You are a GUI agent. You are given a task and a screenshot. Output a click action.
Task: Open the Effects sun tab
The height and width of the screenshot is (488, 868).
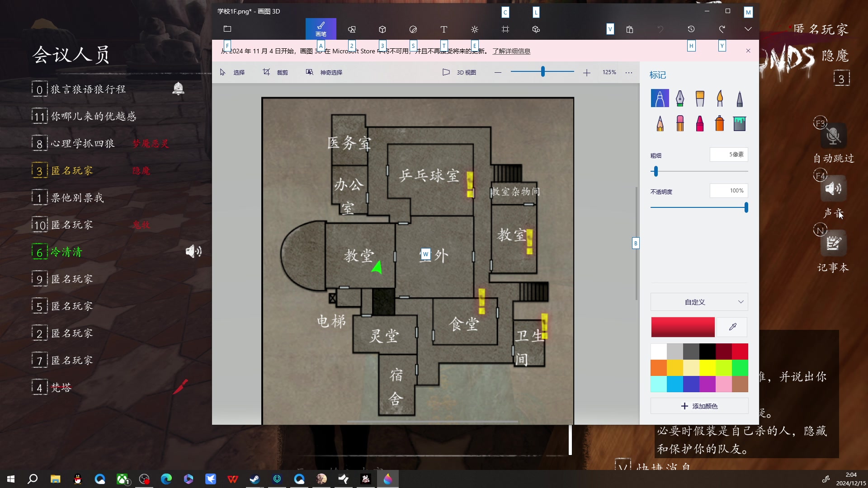pos(475,29)
